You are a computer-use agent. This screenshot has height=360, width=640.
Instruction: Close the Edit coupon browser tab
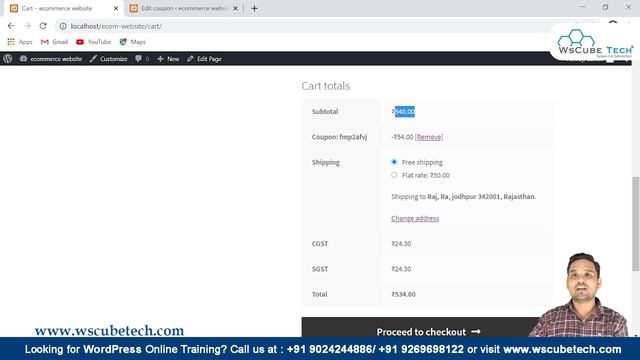[x=236, y=8]
